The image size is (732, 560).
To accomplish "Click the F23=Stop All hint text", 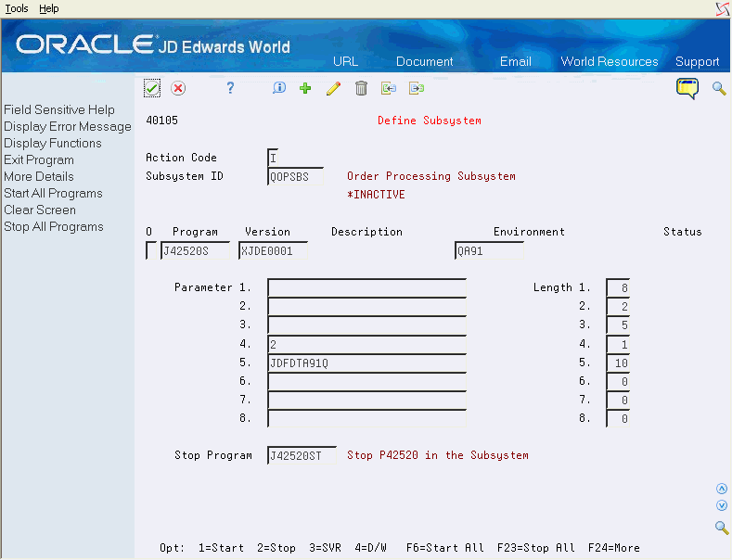I will 535,548.
